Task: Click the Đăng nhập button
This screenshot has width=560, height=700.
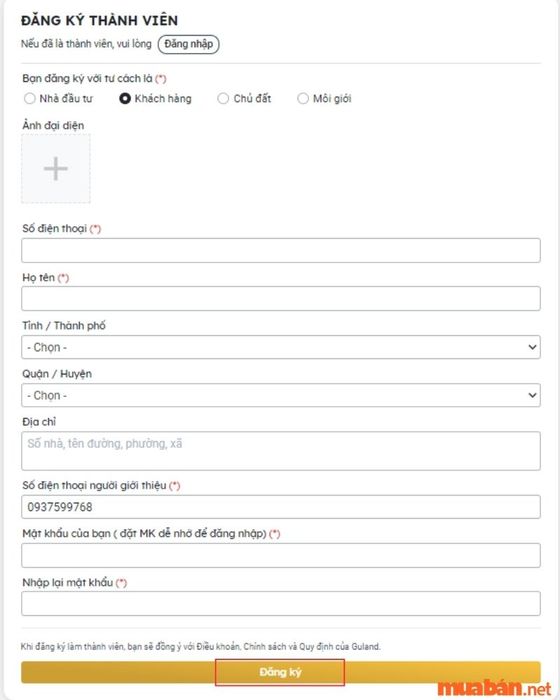Action: point(188,44)
